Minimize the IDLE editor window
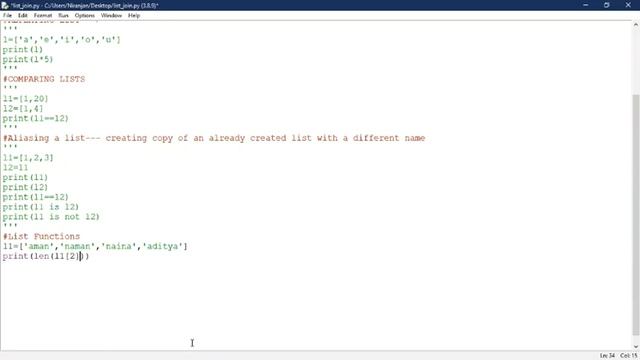 click(x=586, y=5)
